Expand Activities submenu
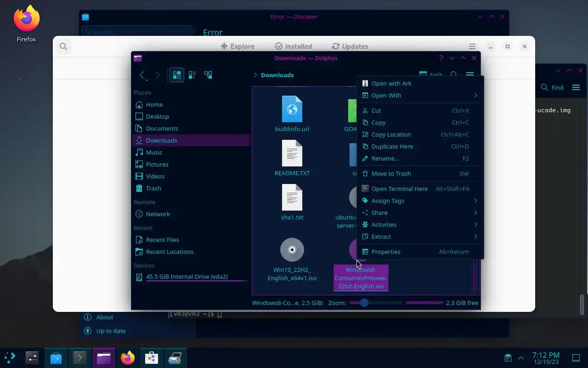The height and width of the screenshot is (368, 588). [420, 224]
